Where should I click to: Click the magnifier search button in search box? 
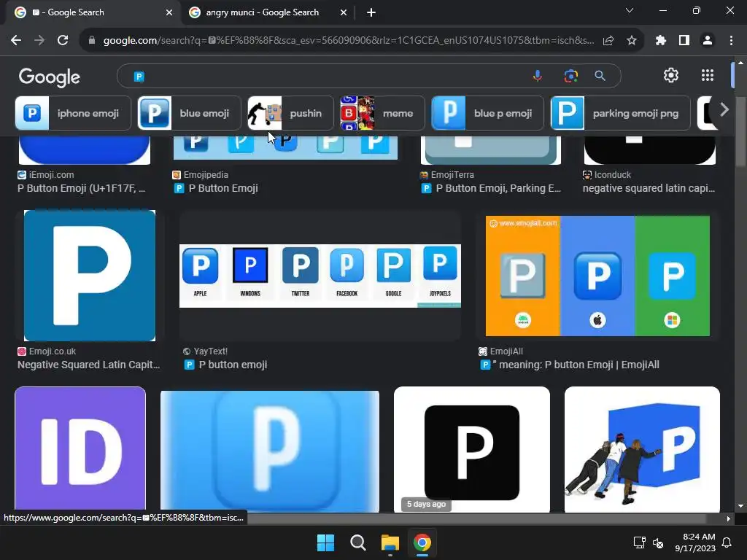tap(600, 76)
